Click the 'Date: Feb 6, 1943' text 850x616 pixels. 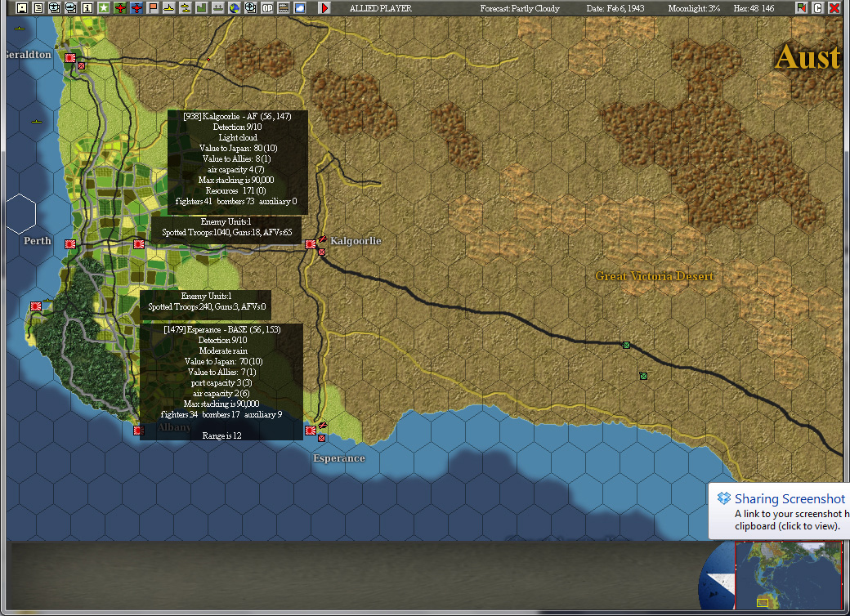(x=615, y=8)
